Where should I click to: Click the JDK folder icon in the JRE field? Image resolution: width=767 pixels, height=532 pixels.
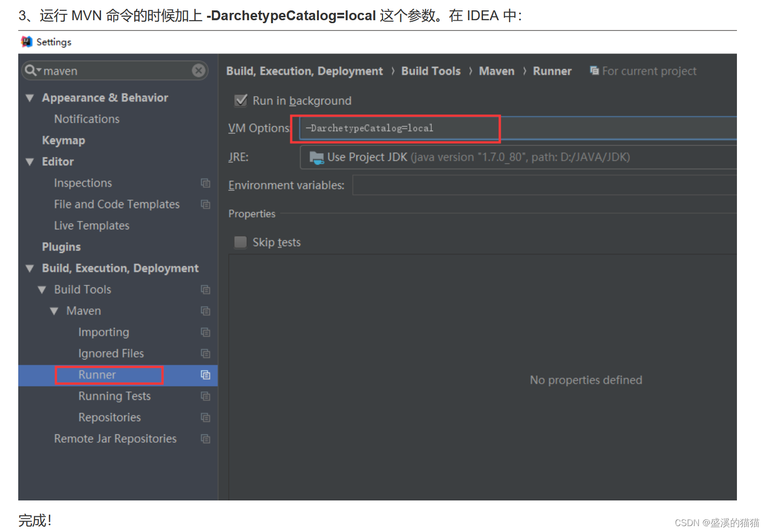click(316, 157)
